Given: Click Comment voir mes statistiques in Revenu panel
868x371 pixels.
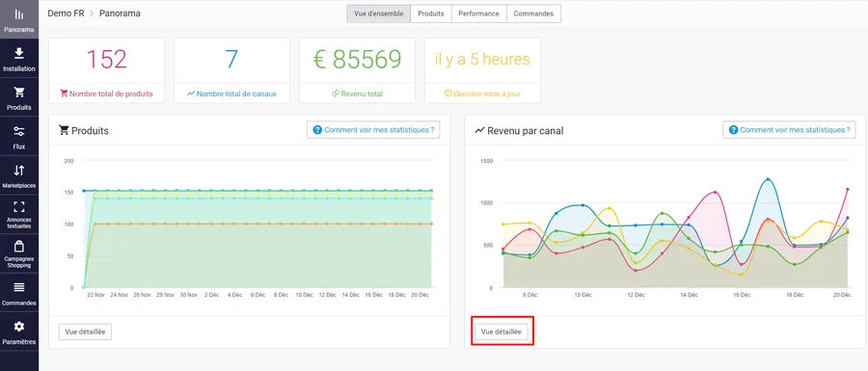Looking at the screenshot, I should pyautogui.click(x=789, y=130).
